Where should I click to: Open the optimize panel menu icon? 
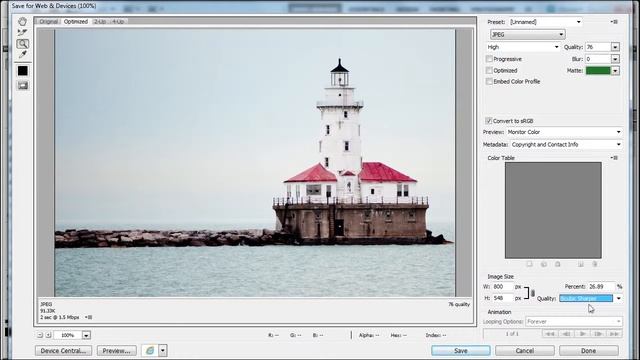[x=615, y=22]
